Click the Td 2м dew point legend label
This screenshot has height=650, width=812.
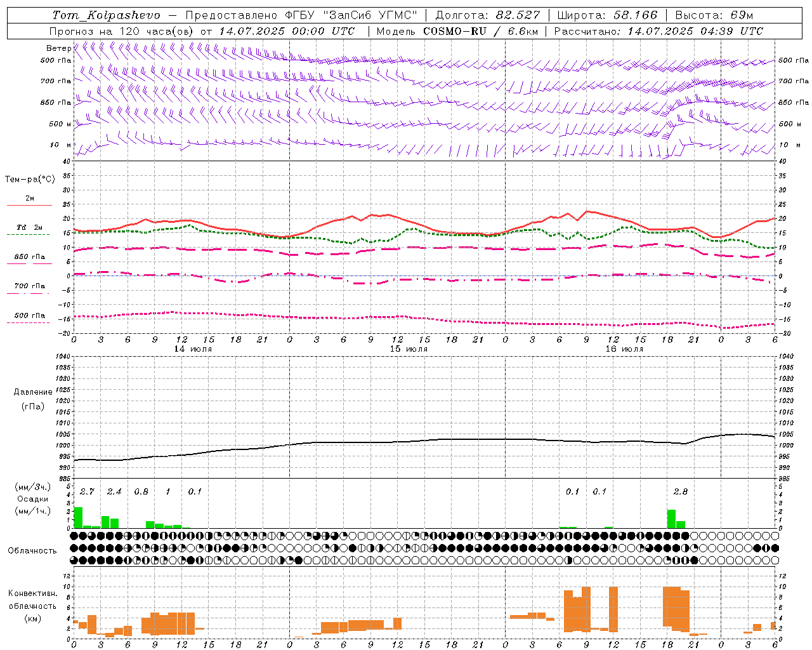(x=30, y=227)
